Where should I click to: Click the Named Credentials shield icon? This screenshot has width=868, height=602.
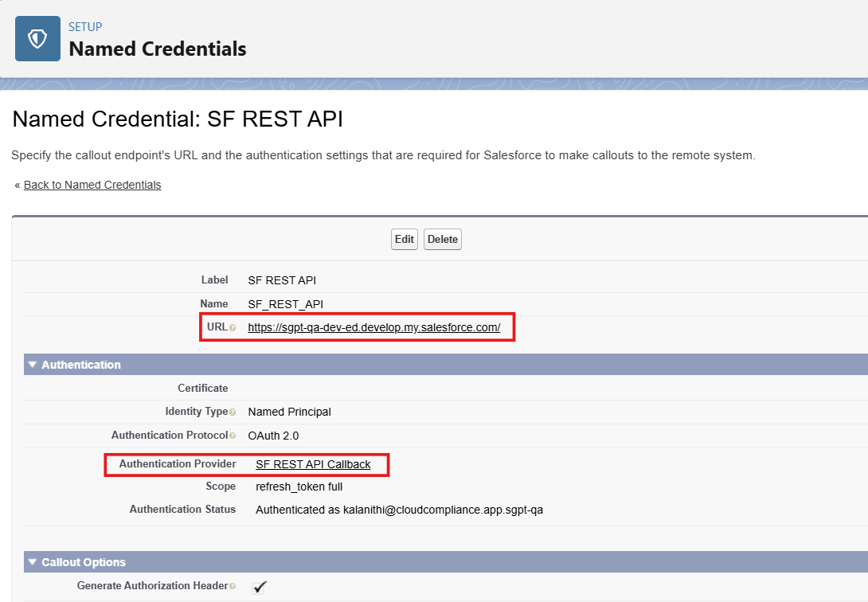[37, 38]
